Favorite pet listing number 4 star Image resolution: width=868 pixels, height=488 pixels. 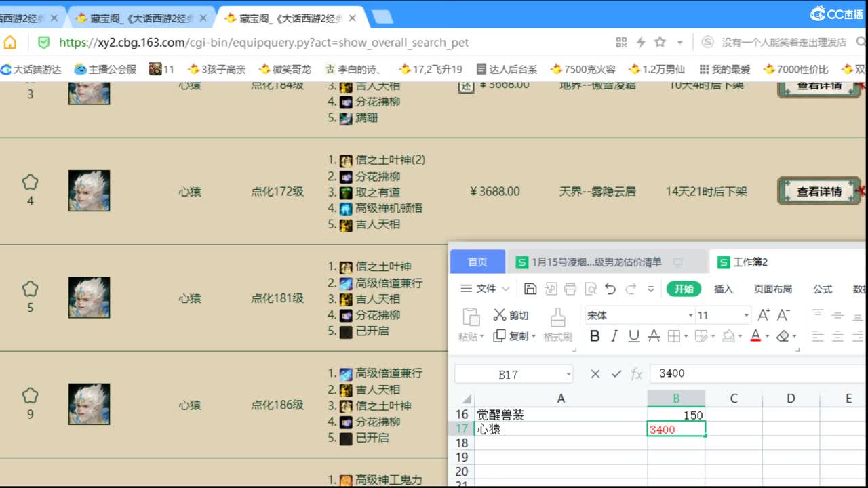[x=30, y=182]
